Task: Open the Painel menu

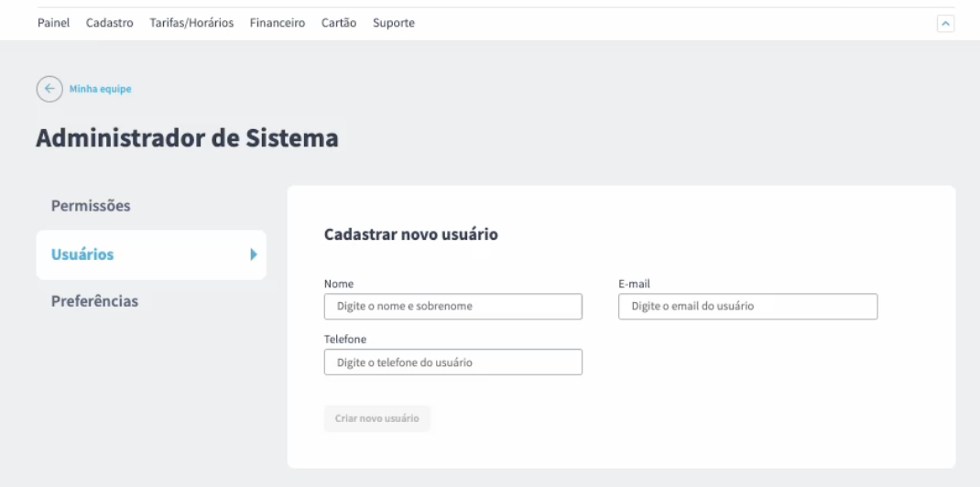Action: [54, 23]
